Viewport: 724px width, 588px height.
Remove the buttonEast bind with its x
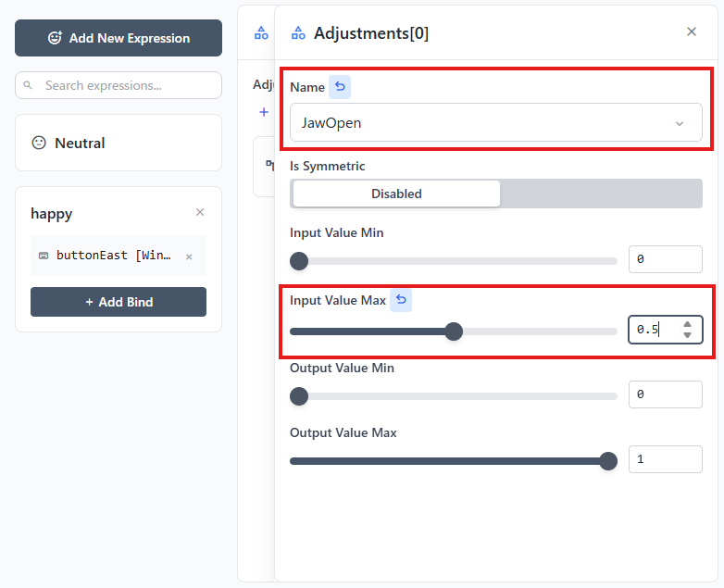tap(189, 256)
